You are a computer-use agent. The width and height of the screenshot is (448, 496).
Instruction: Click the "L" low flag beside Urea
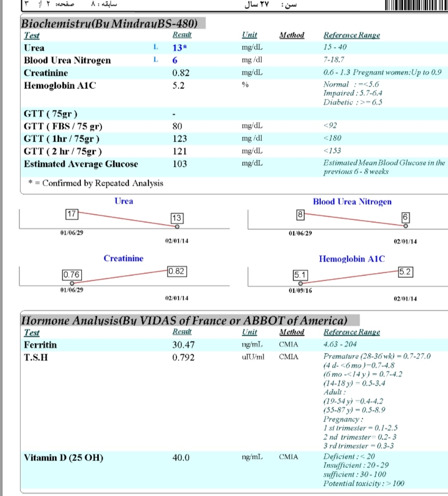pyautogui.click(x=156, y=47)
